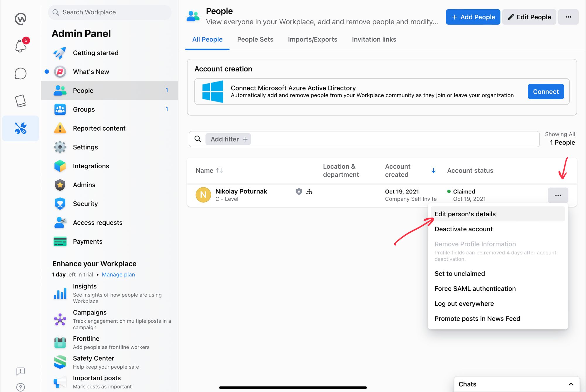Click Insights bar chart icon
The image size is (586, 392).
click(60, 293)
